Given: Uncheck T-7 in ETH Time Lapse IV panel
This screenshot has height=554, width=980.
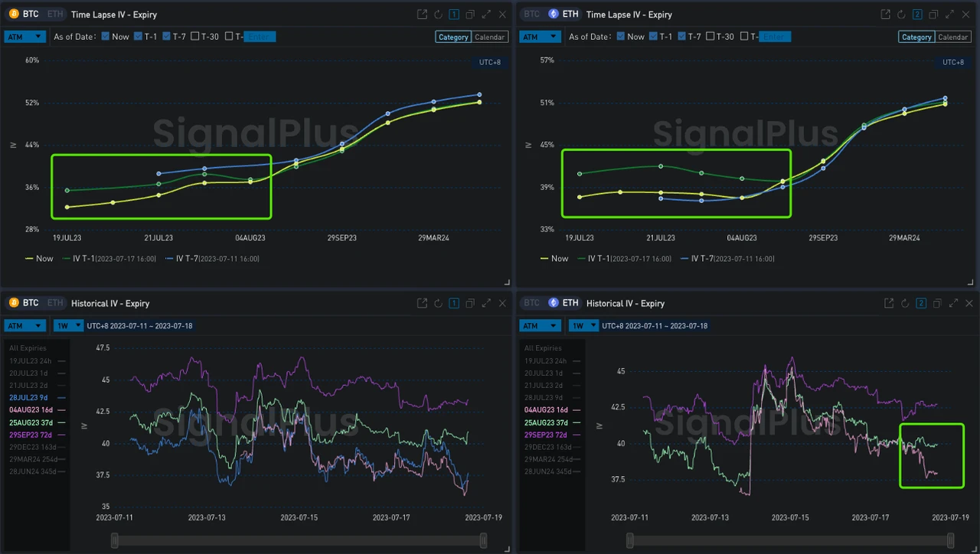Looking at the screenshot, I should 682,37.
